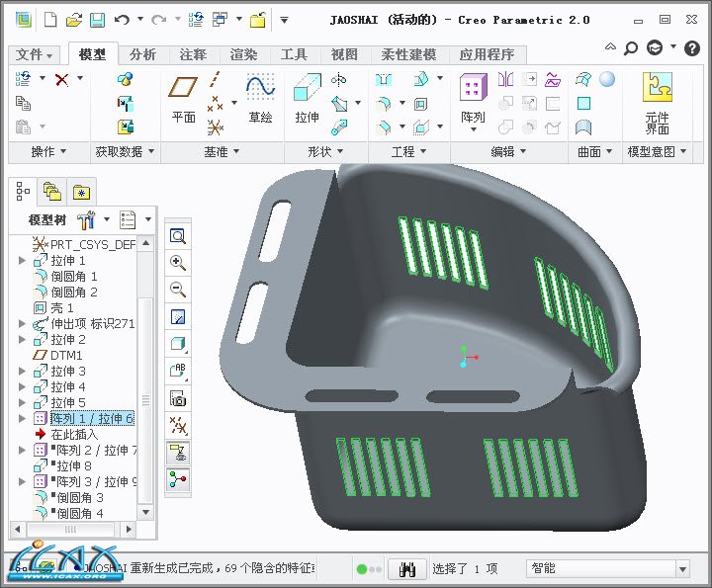This screenshot has width=712, height=588.
Task: Switch to Applications (应用程序) tab
Action: pyautogui.click(x=487, y=55)
